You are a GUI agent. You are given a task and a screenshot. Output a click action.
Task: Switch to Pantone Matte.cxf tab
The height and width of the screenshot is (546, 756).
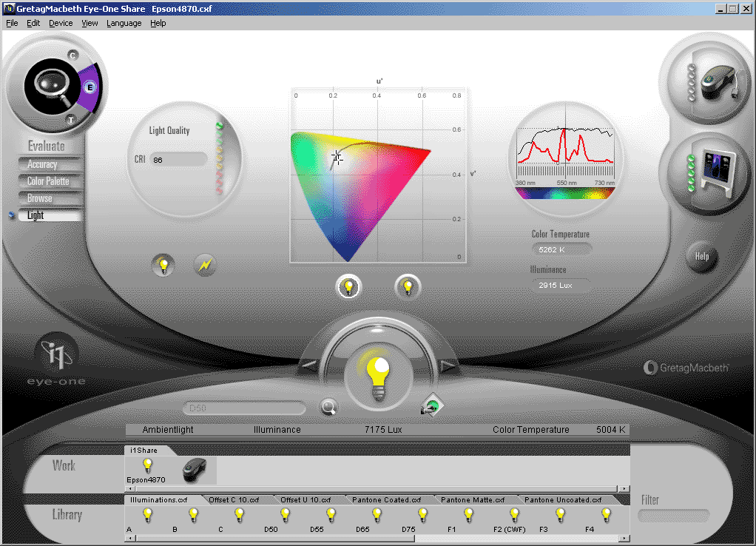click(473, 499)
